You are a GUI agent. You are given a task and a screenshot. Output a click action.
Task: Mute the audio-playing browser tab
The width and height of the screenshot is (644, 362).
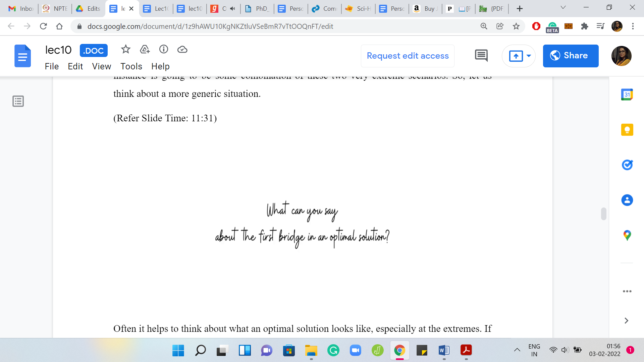pyautogui.click(x=232, y=9)
